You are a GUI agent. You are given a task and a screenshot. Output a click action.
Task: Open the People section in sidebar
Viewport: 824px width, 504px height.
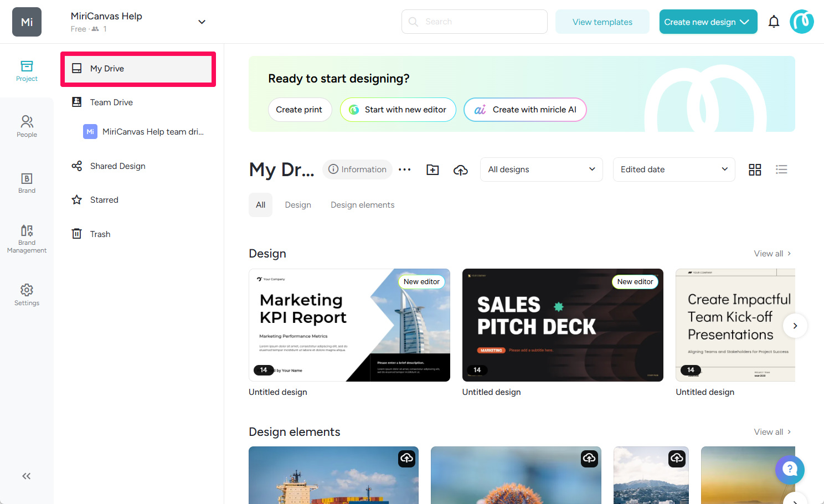[27, 126]
